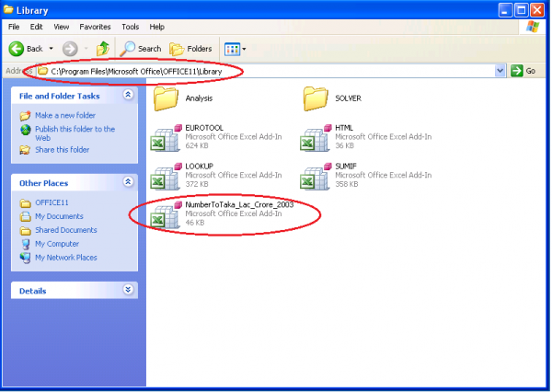Click Make a new folder
Image resolution: width=552 pixels, height=392 pixels.
(65, 116)
